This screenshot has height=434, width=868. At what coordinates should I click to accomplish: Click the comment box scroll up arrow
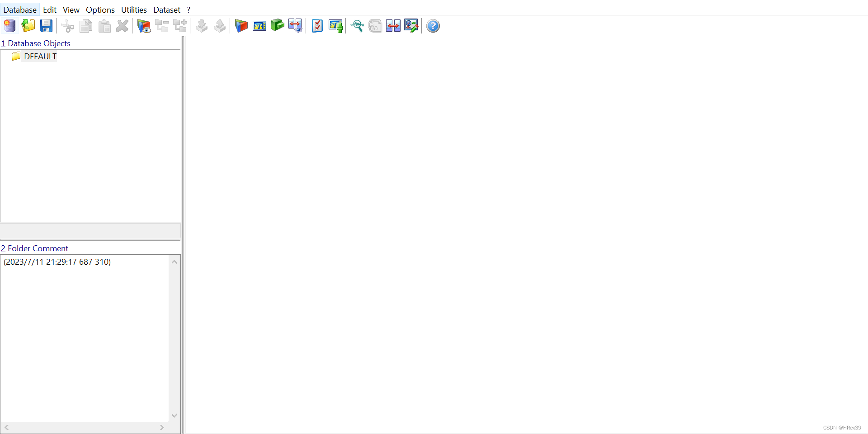pos(175,262)
